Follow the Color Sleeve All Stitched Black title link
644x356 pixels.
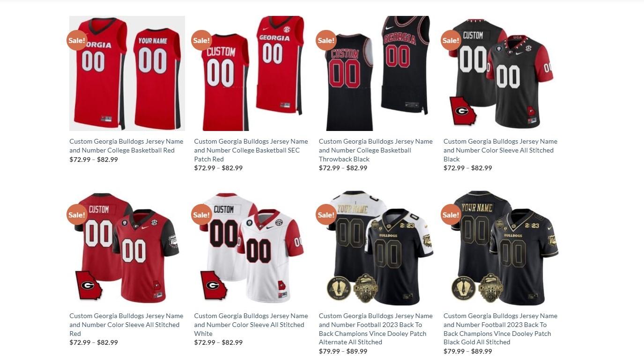coord(500,150)
